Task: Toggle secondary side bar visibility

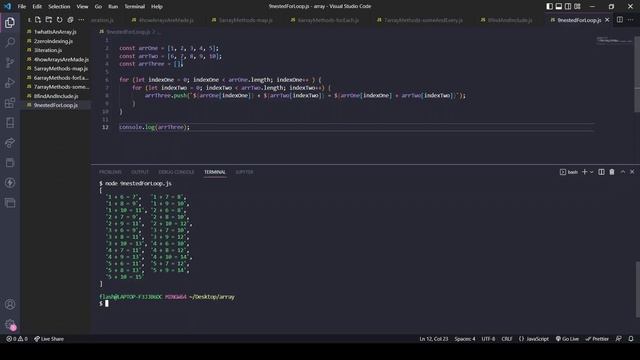Action: tap(568, 6)
